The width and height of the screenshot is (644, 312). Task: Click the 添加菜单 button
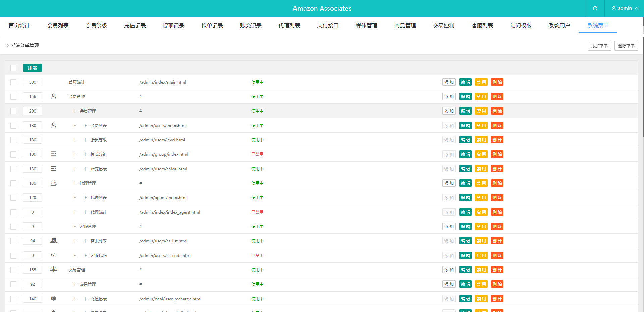coord(599,46)
